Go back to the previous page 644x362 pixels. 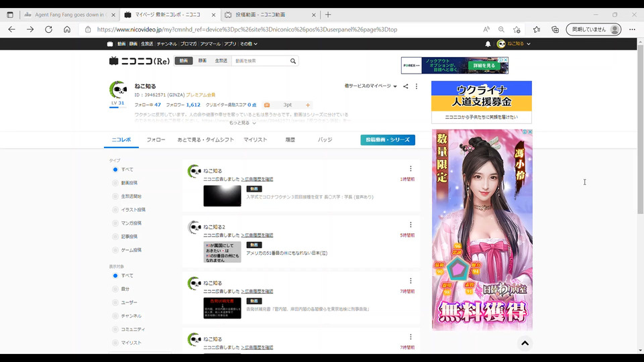coord(11,29)
